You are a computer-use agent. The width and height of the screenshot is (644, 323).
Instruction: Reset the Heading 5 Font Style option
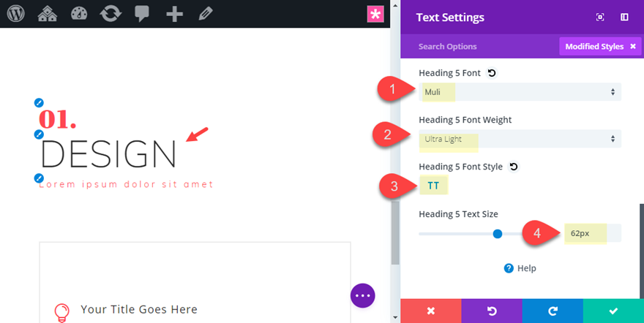click(x=514, y=167)
